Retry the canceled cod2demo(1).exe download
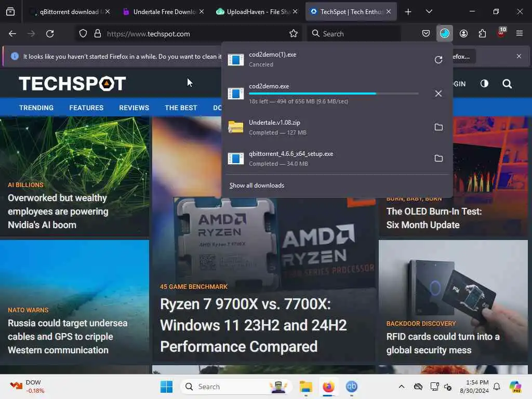Screen dimensions: 532x399 coord(438,60)
